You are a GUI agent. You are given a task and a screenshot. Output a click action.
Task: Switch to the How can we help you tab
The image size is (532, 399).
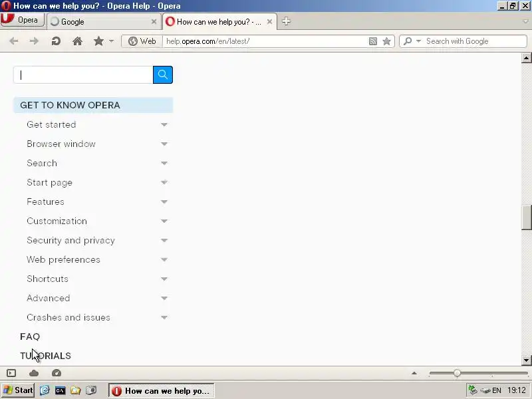219,22
